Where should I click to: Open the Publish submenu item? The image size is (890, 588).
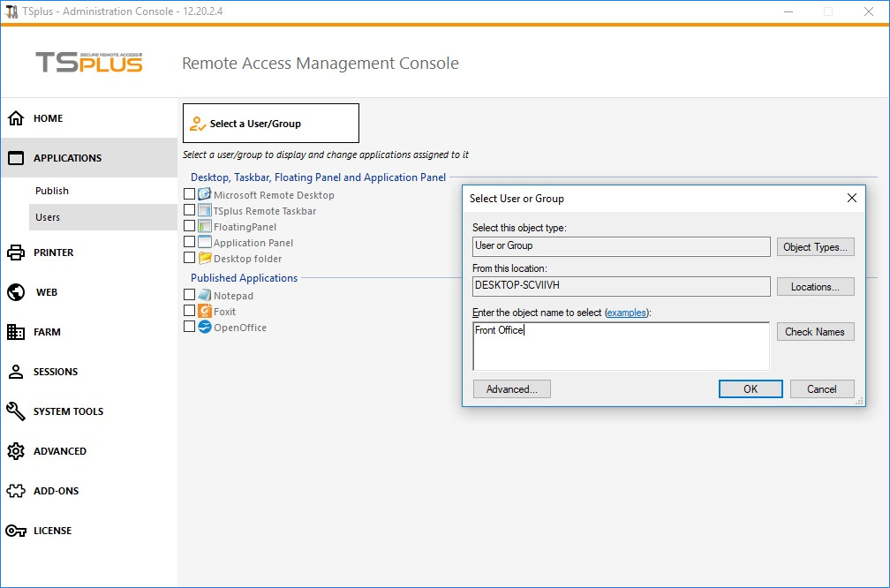tap(52, 191)
